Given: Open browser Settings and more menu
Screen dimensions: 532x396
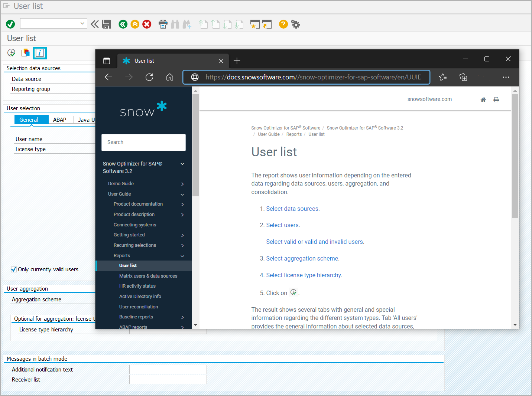Looking at the screenshot, I should point(506,77).
